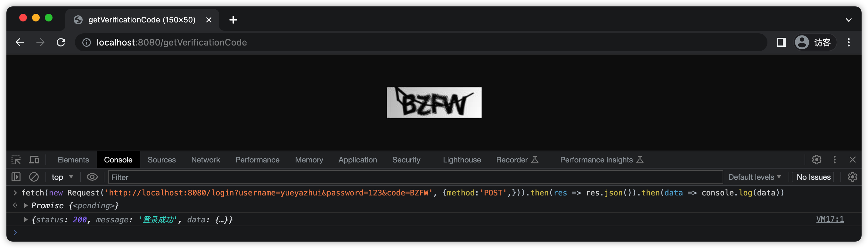
Task: Switch to the Performance panel
Action: coord(258,160)
